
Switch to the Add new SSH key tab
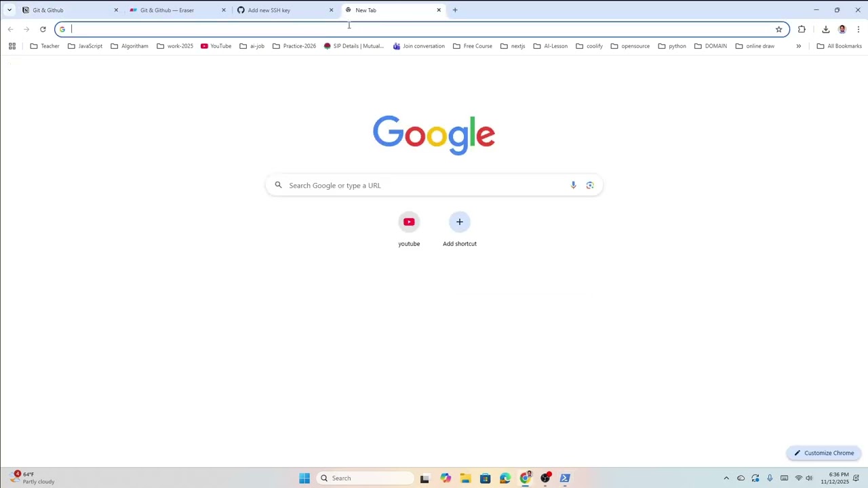point(285,10)
